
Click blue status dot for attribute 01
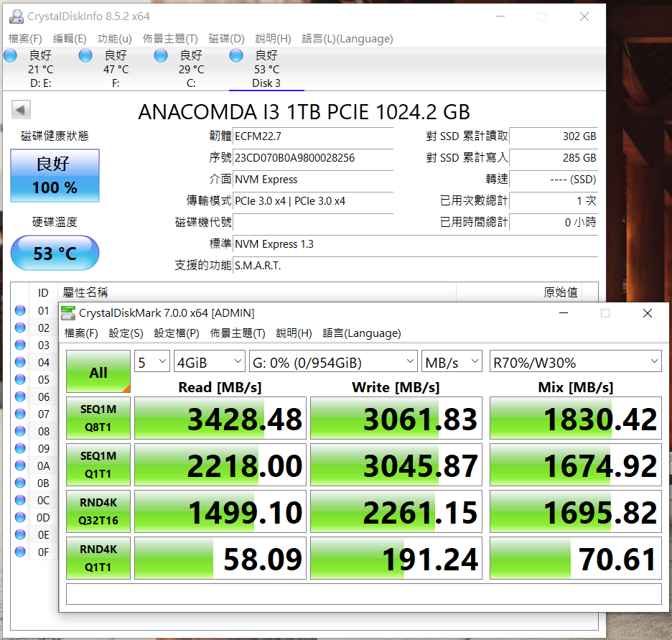(20, 310)
